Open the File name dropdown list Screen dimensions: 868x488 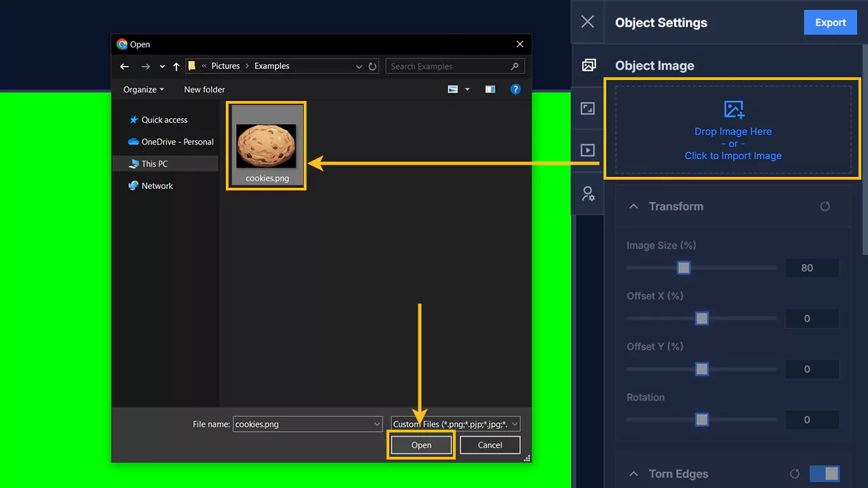coord(377,424)
